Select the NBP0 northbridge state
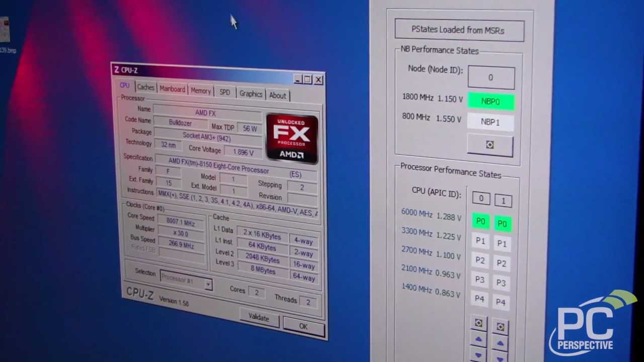Screen dimensions: 644x362 click(491, 101)
